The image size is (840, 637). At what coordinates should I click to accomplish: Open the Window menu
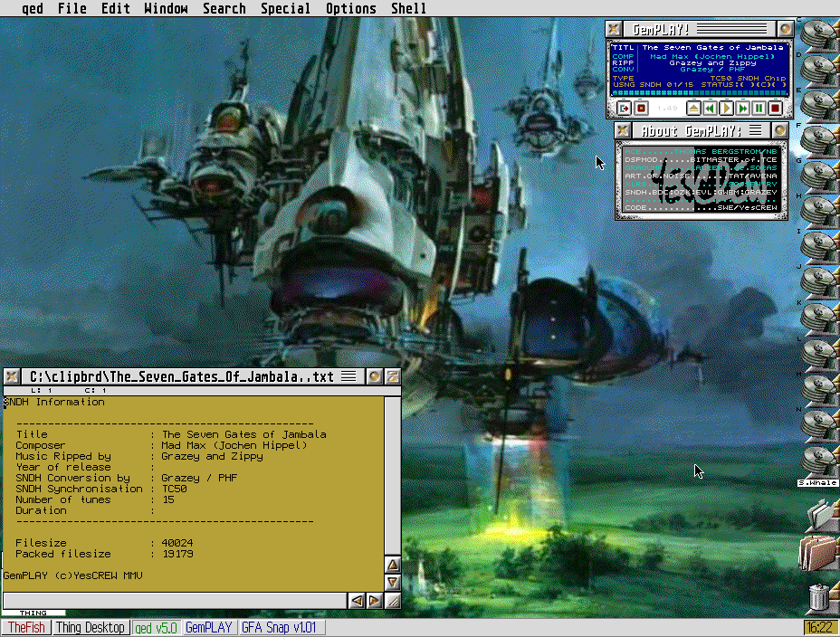coord(166,8)
